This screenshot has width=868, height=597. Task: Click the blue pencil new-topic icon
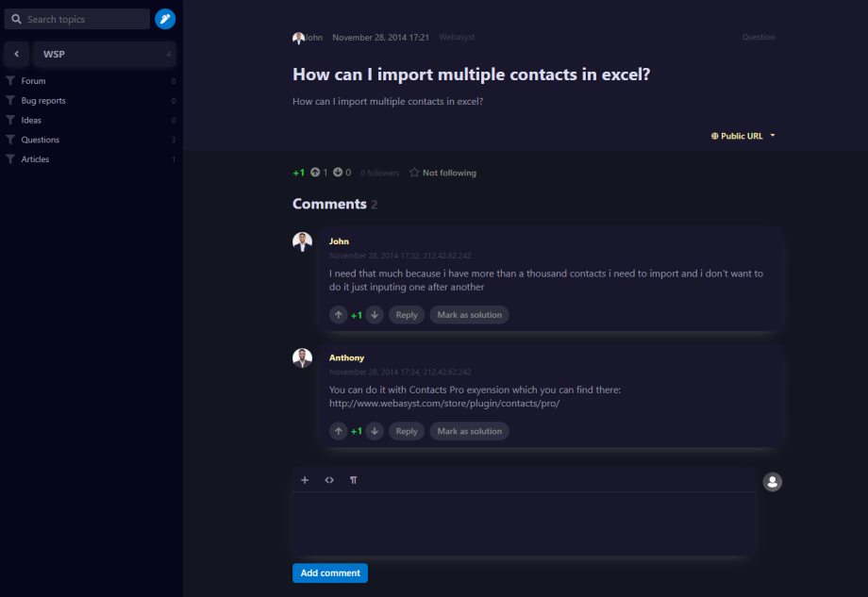(165, 19)
